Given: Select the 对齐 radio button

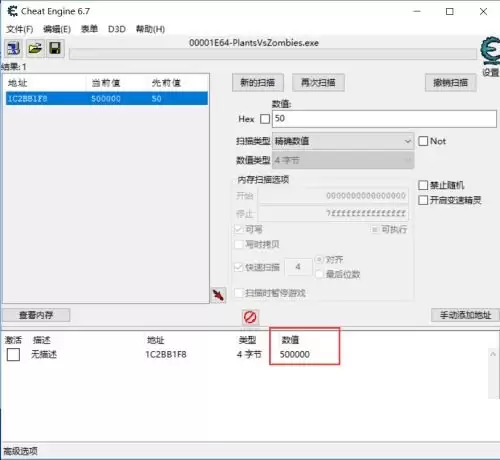Looking at the screenshot, I should [319, 259].
